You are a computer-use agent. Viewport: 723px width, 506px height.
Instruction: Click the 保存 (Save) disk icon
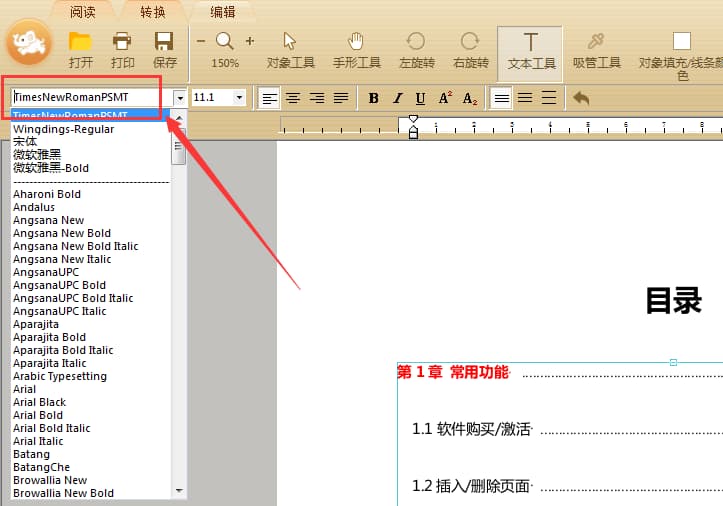(x=164, y=42)
